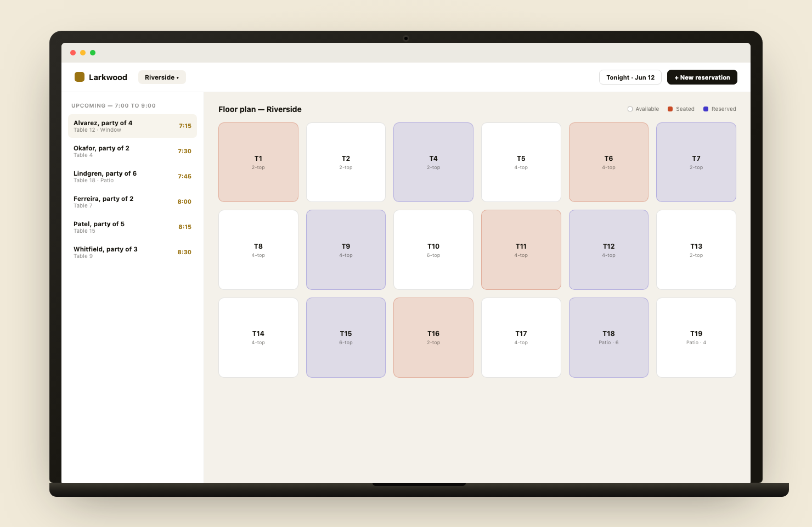812x527 pixels.
Task: Select the Lindgren, party of 6 reservation
Action: click(132, 176)
